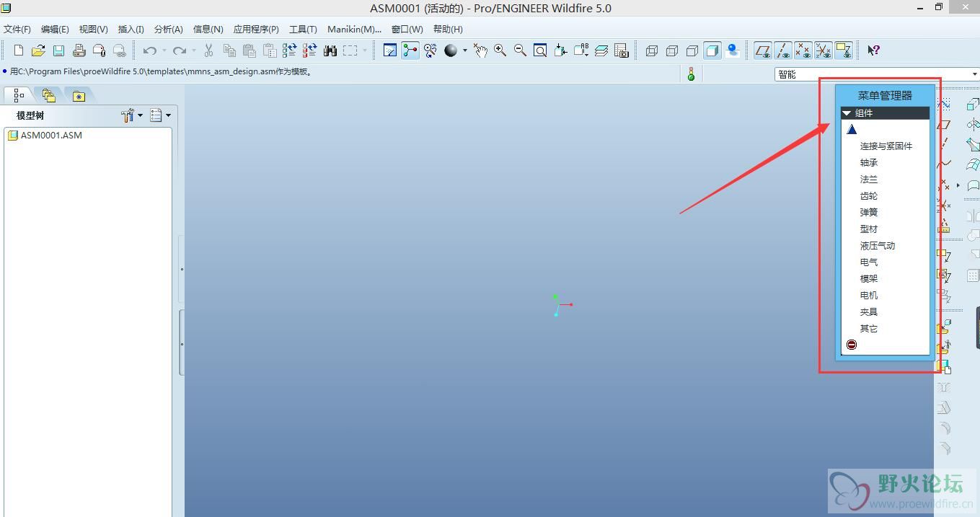Image resolution: width=980 pixels, height=517 pixels.
Task: Click the Zoom In magnifier icon
Action: click(500, 50)
